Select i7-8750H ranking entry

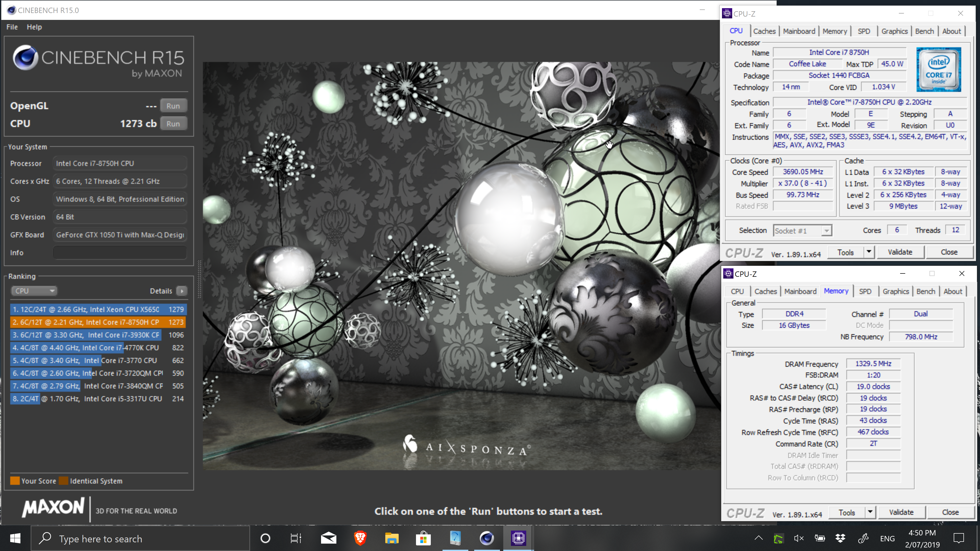(98, 322)
